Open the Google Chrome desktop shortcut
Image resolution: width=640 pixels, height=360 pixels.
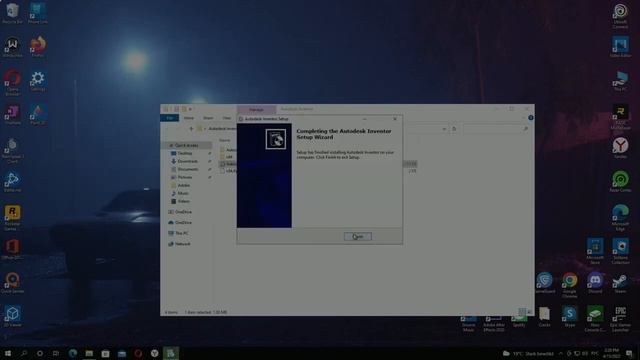[x=570, y=285]
